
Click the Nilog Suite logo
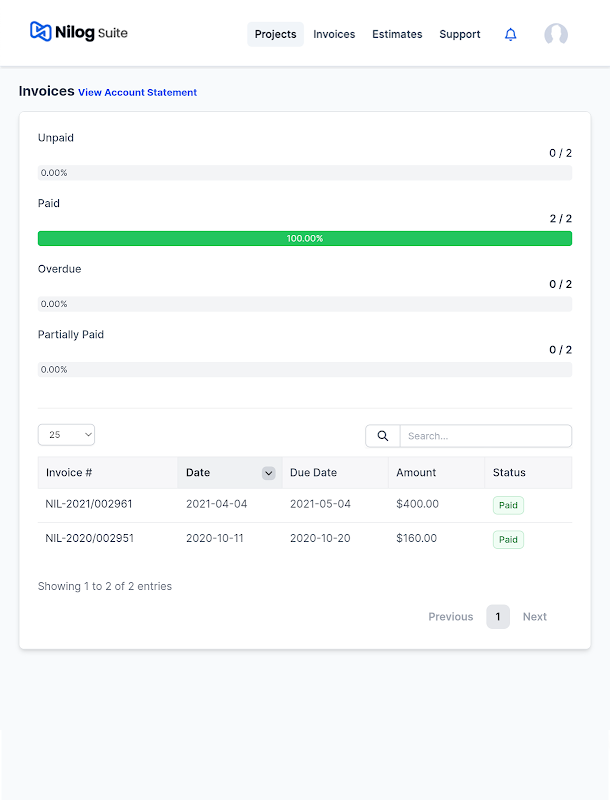tap(79, 33)
